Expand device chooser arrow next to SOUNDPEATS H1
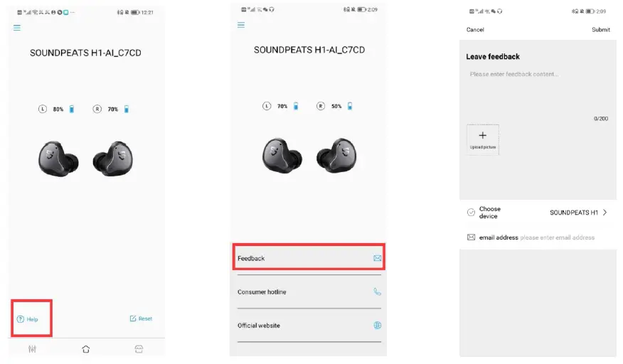The image size is (623, 364). pos(605,213)
